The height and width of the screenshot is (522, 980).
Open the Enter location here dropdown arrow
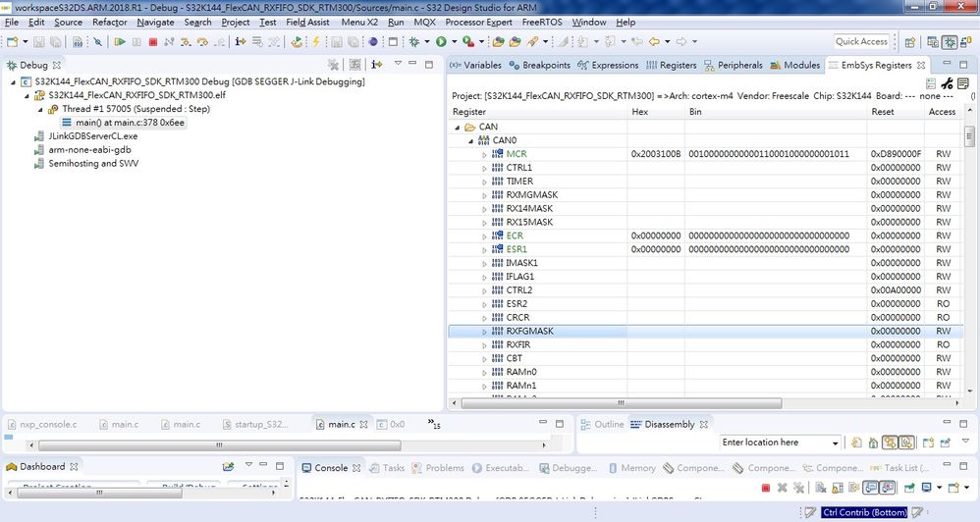(835, 443)
